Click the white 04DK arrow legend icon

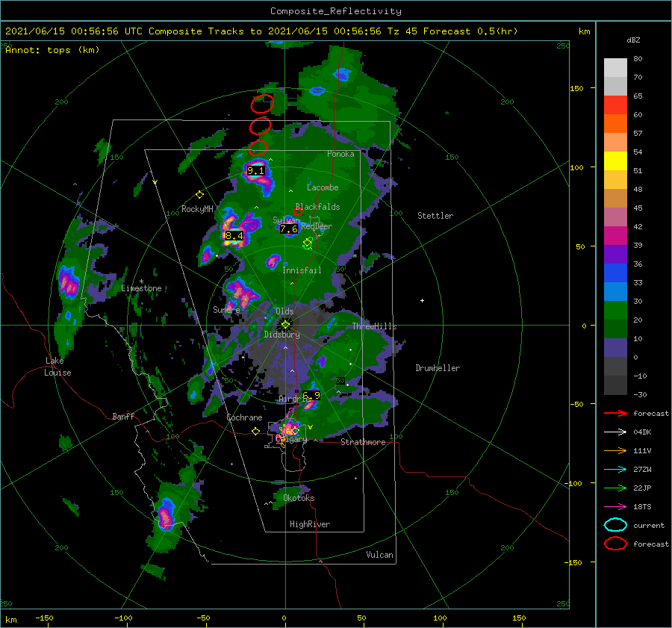615,432
